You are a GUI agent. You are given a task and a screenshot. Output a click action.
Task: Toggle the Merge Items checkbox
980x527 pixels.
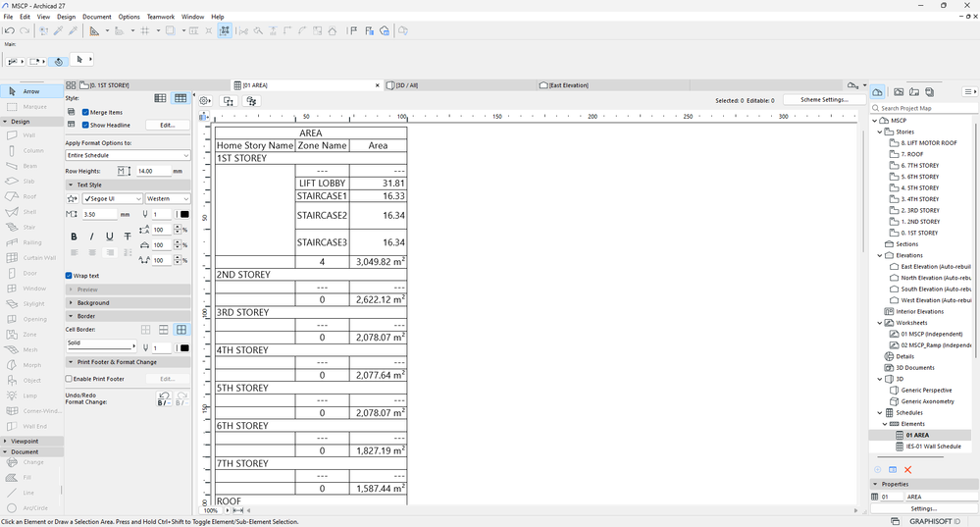tap(85, 113)
